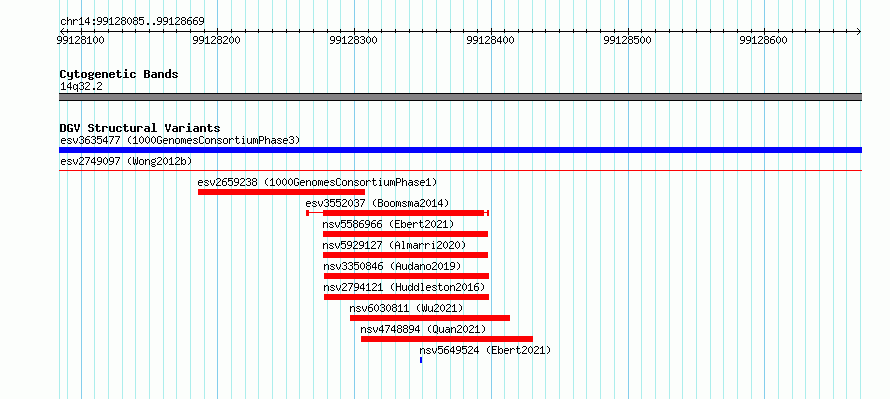Click the red esv2659238 variant bar

coord(281,192)
